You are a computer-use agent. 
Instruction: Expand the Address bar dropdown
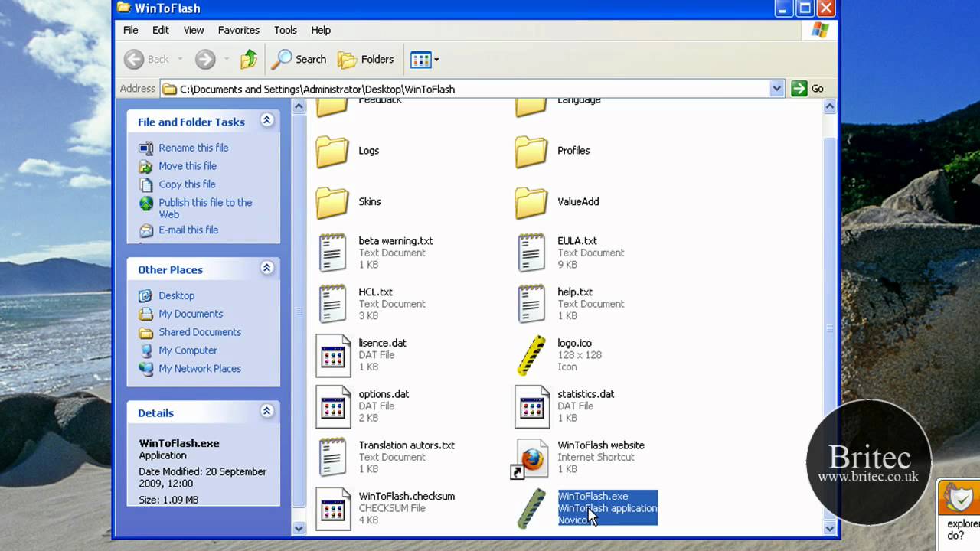pos(776,89)
